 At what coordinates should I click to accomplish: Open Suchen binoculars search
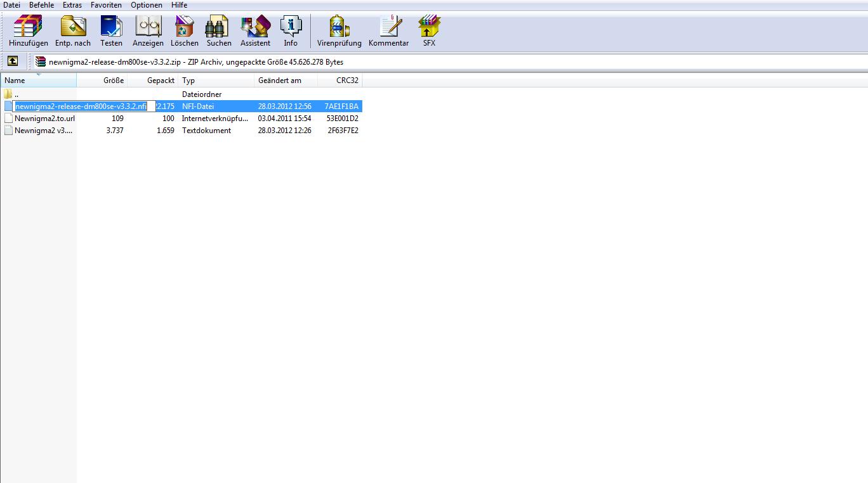coord(219,31)
